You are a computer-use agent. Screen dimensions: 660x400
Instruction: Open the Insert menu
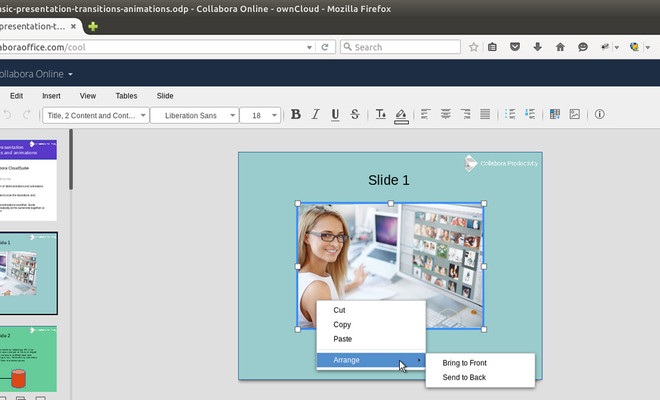51,96
